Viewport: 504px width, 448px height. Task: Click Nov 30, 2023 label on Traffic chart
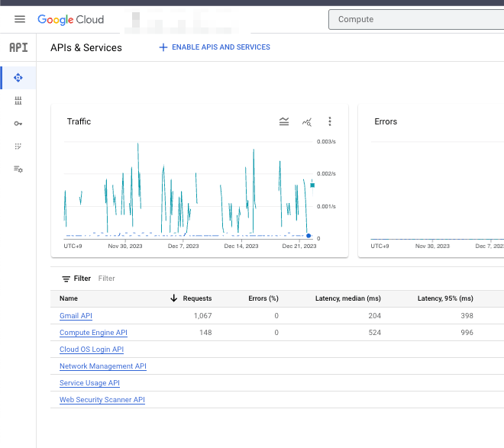coord(125,246)
